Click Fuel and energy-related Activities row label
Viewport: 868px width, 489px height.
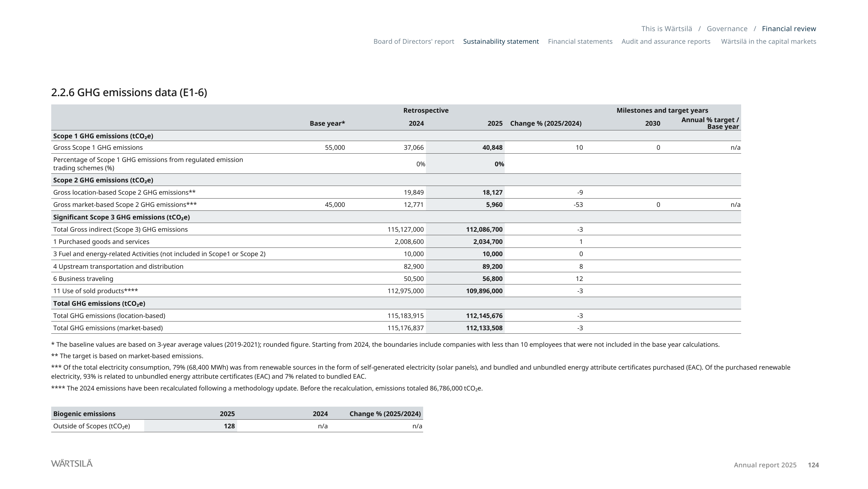tap(159, 254)
